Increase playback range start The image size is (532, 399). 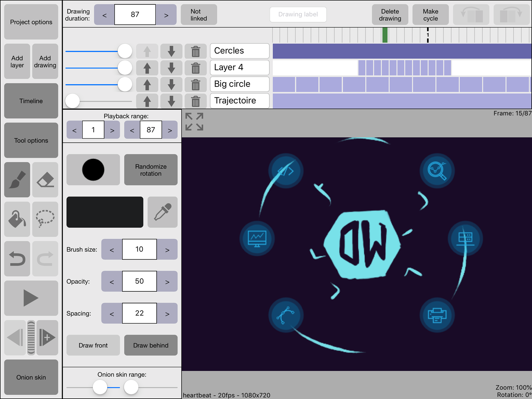pyautogui.click(x=112, y=130)
